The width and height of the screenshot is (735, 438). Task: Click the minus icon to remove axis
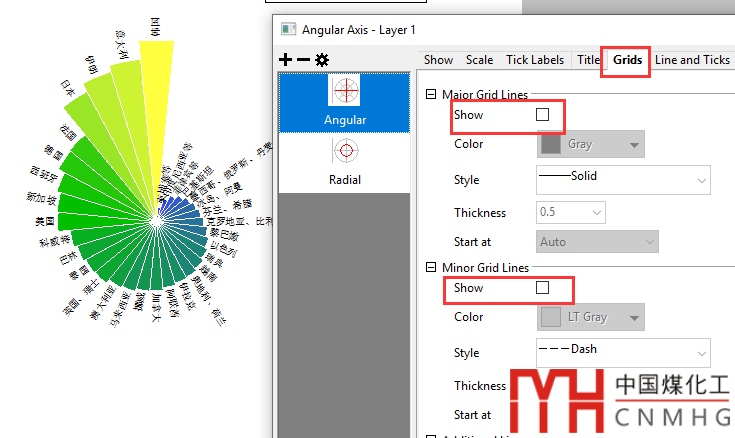(x=303, y=60)
